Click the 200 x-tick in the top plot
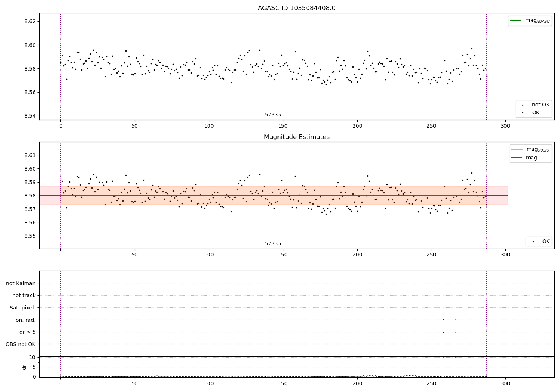The width and height of the screenshot is (560, 392). [357, 127]
